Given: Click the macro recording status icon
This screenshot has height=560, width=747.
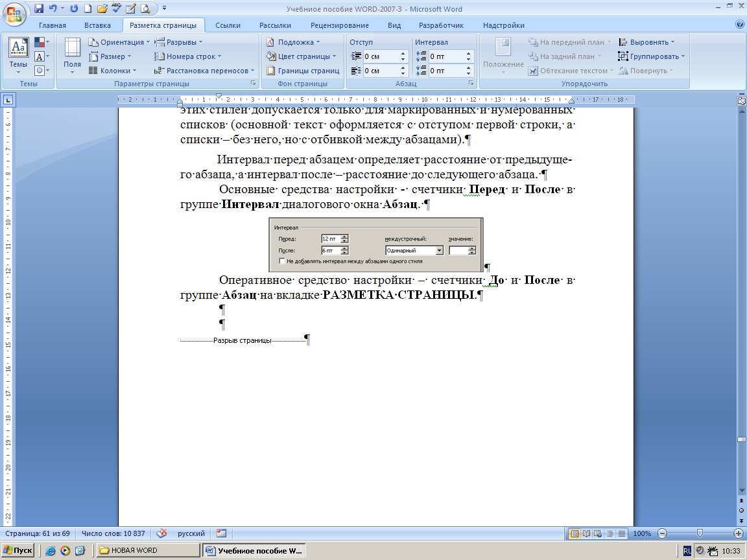Looking at the screenshot, I should point(222,533).
